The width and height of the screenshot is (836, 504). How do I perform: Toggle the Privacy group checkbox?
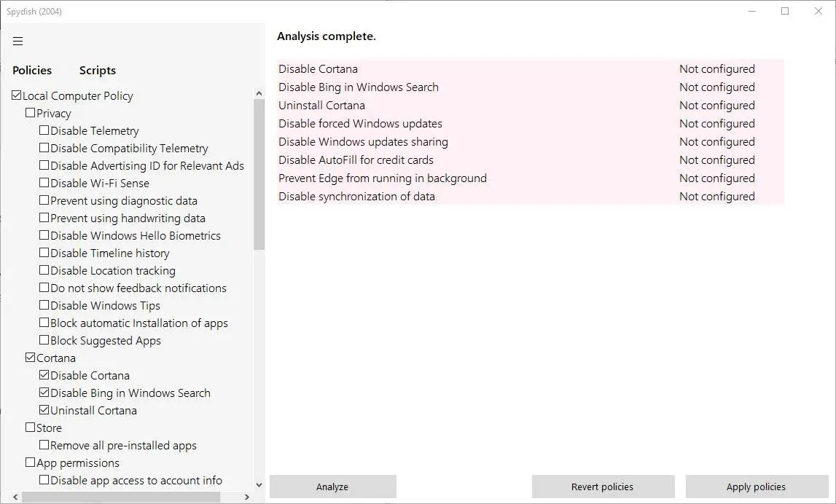tap(31, 114)
